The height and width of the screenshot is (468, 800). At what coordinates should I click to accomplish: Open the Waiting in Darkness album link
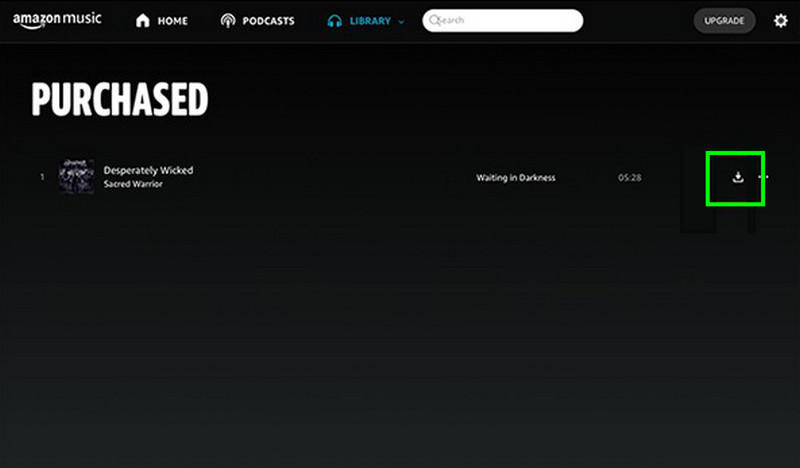[516, 178]
